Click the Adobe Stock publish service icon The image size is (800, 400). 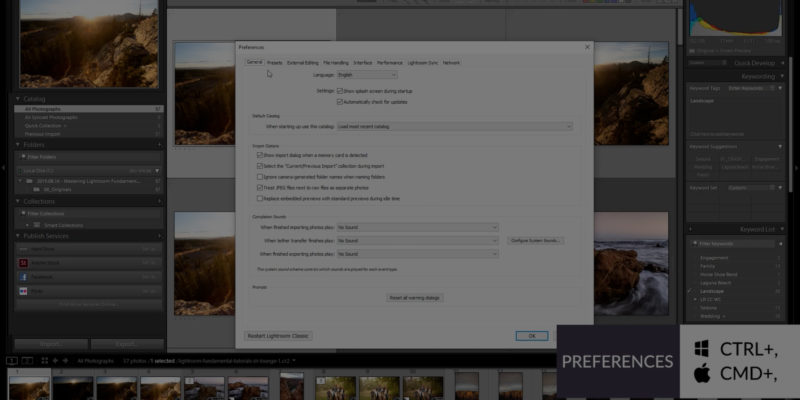23,263
